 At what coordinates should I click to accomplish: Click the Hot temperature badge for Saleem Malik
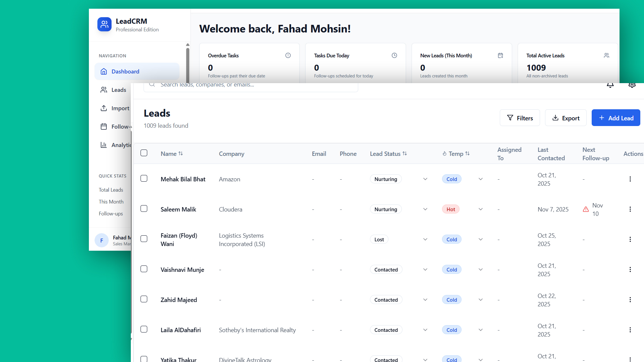pyautogui.click(x=450, y=209)
